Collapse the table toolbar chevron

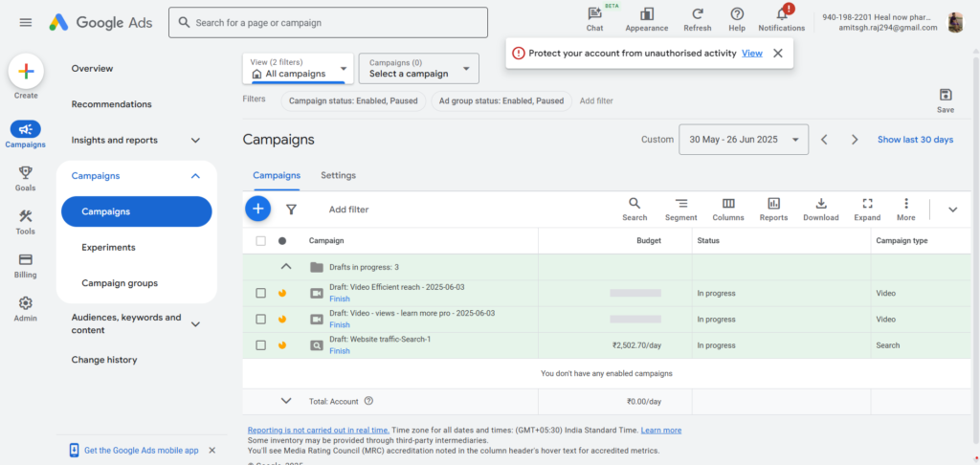click(x=952, y=210)
